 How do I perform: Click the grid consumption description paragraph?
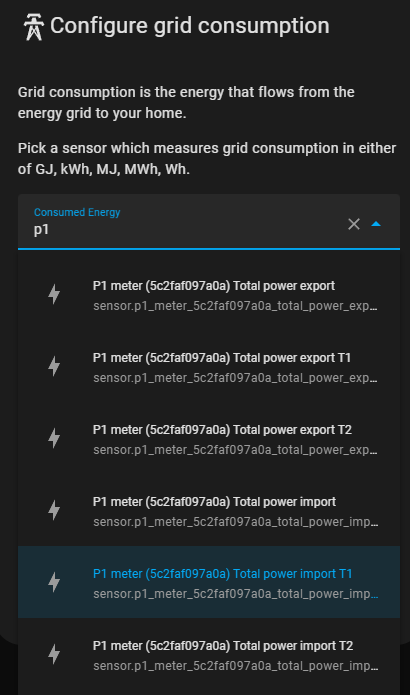coord(186,102)
